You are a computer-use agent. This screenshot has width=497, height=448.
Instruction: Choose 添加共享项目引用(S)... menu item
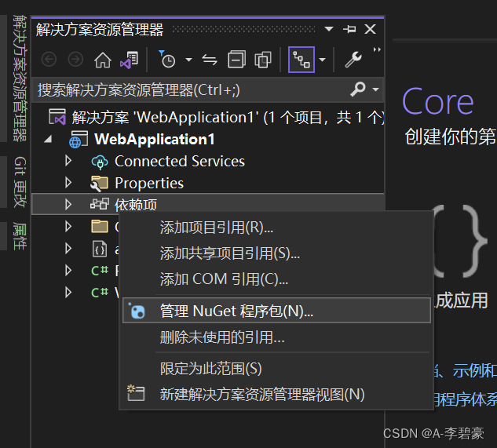click(x=276, y=253)
